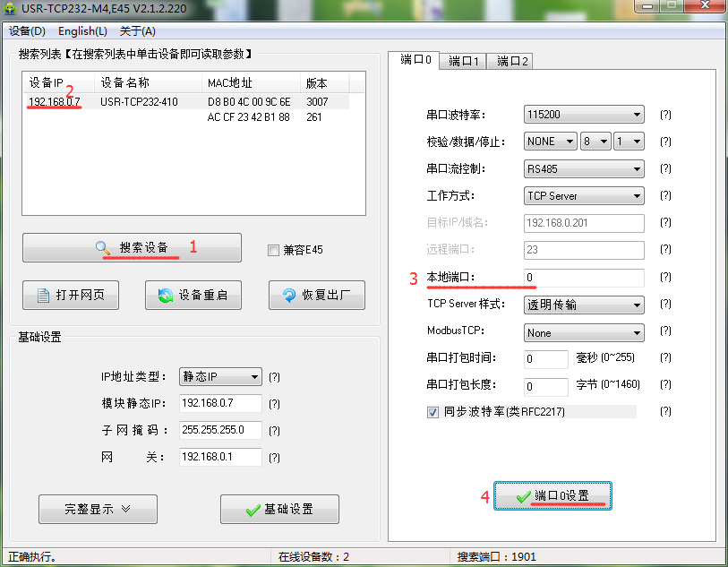Click the application icon in title bar
This screenshot has width=728, height=567.
10,8
